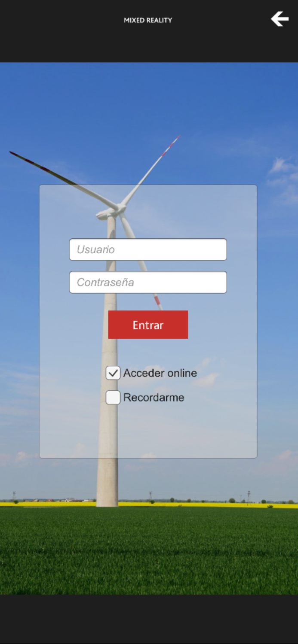The width and height of the screenshot is (298, 644).
Task: Click the turbine tower base below the panel
Action: (107, 483)
